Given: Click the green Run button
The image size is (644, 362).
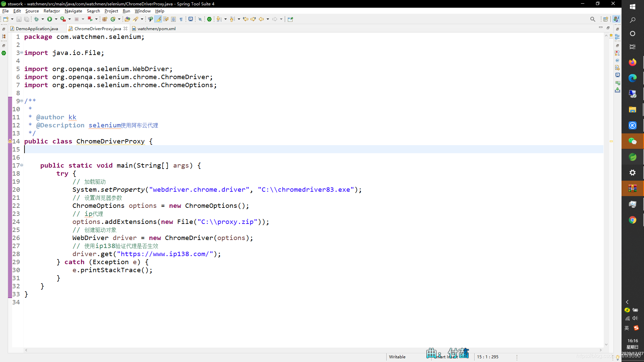Looking at the screenshot, I should [50, 19].
